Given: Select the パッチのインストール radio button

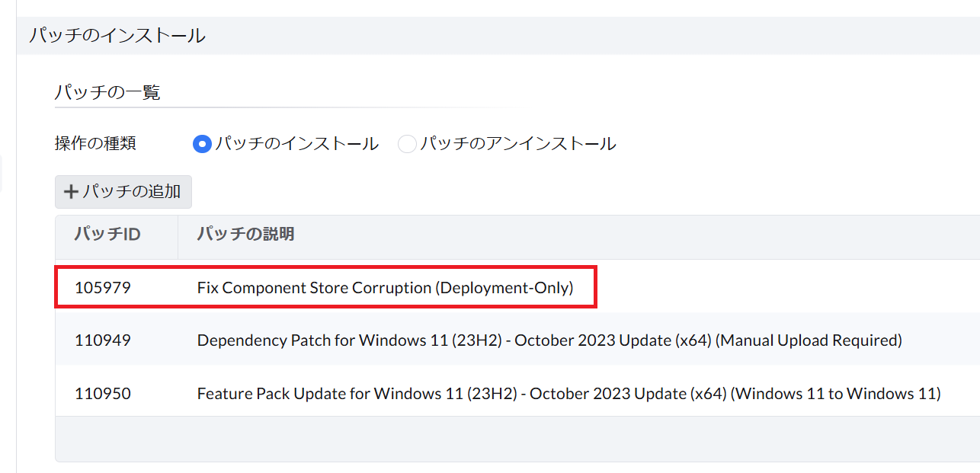Looking at the screenshot, I should click(x=202, y=144).
